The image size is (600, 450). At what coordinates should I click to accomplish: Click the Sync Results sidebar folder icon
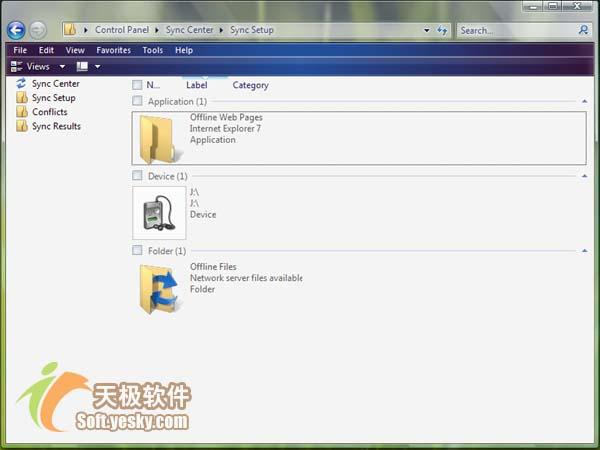click(22, 126)
